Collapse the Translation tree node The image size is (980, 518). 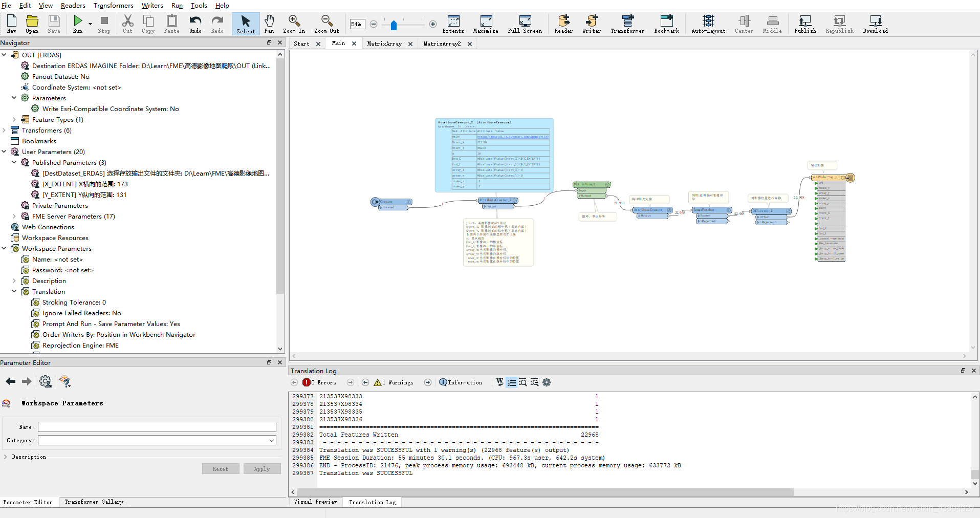click(14, 291)
